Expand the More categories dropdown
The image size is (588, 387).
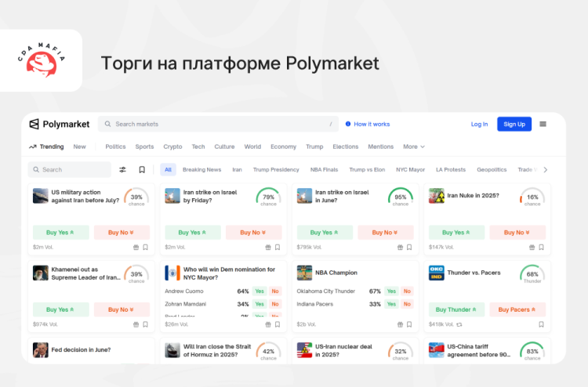(x=413, y=146)
